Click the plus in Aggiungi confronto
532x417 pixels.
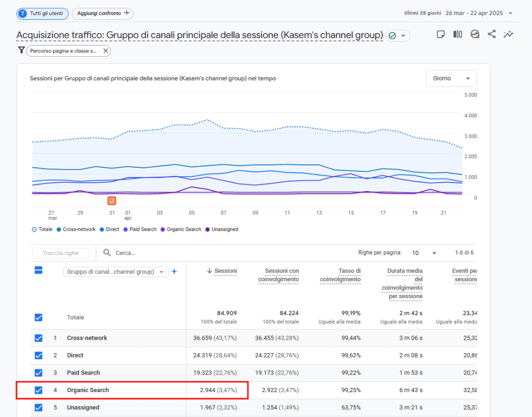pos(127,13)
